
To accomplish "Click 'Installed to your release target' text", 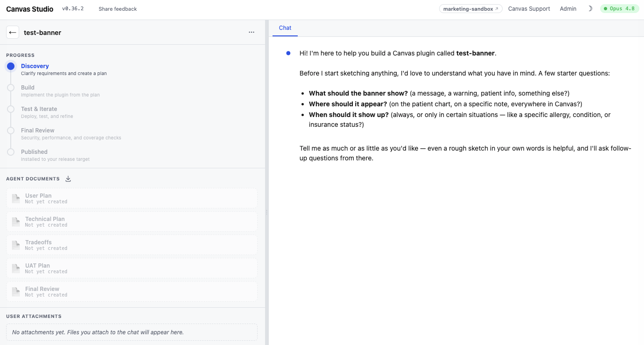I will pyautogui.click(x=55, y=159).
